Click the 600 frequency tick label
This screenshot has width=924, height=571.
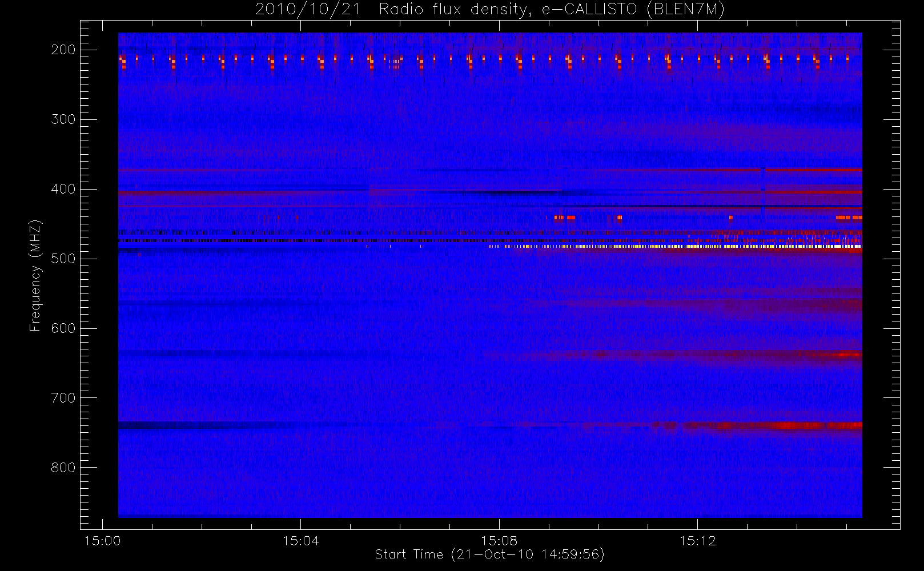(x=63, y=328)
